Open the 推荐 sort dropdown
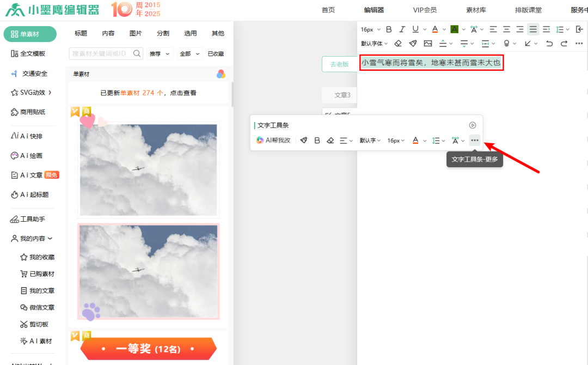Viewport: 588px width, 365px height. tap(160, 53)
